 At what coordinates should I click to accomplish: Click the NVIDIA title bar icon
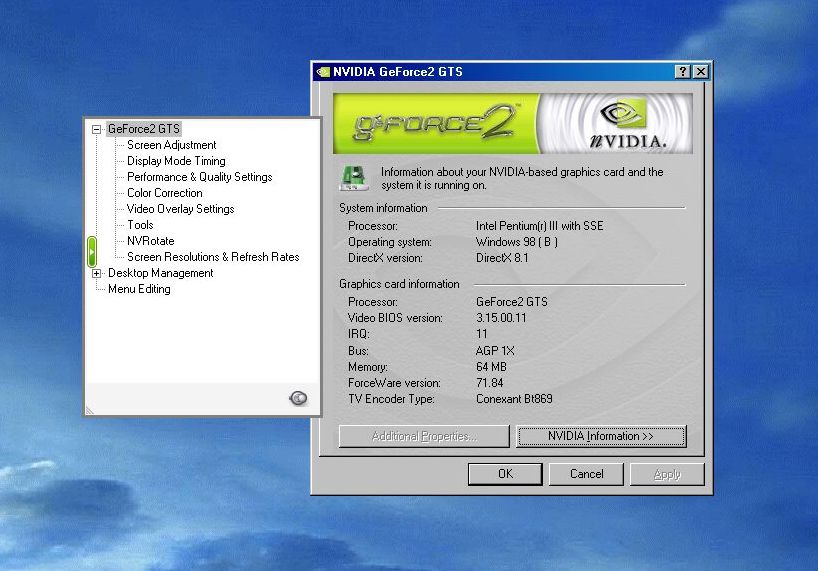pos(323,72)
